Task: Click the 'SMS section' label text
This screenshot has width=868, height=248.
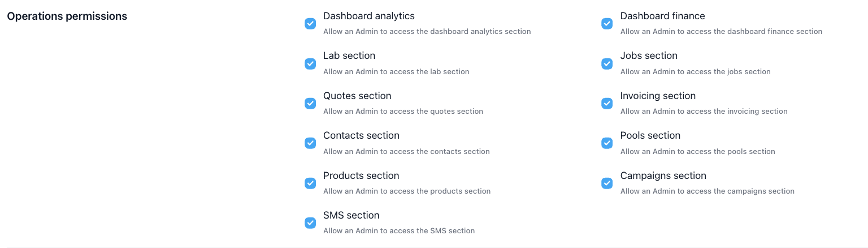Action: (x=351, y=215)
